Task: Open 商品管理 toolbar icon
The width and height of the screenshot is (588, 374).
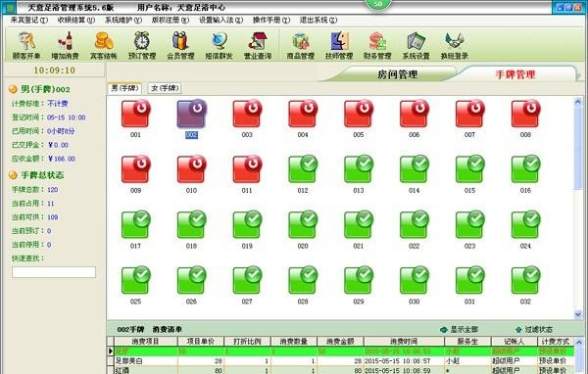Action: [x=301, y=45]
